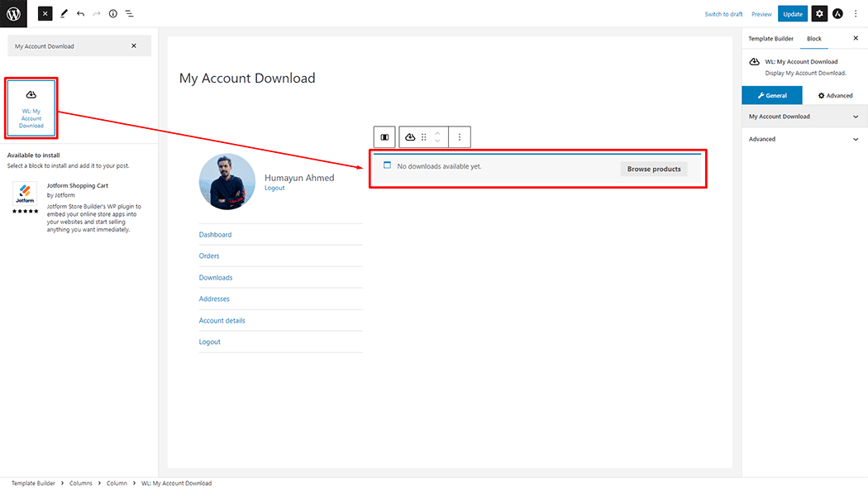Open the List View outline icon

coord(130,13)
